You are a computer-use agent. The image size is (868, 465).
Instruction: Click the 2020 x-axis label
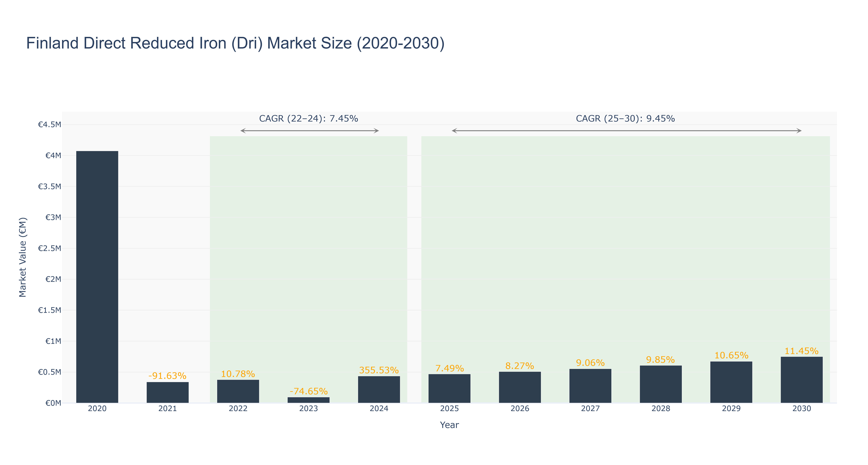tap(97, 409)
